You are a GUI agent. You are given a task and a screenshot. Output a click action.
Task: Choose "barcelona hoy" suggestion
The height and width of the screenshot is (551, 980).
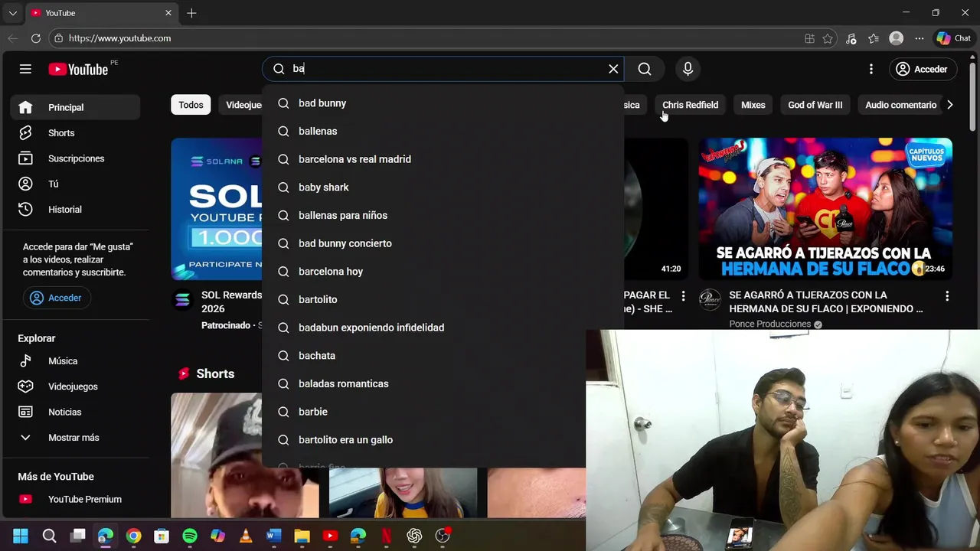pos(443,272)
